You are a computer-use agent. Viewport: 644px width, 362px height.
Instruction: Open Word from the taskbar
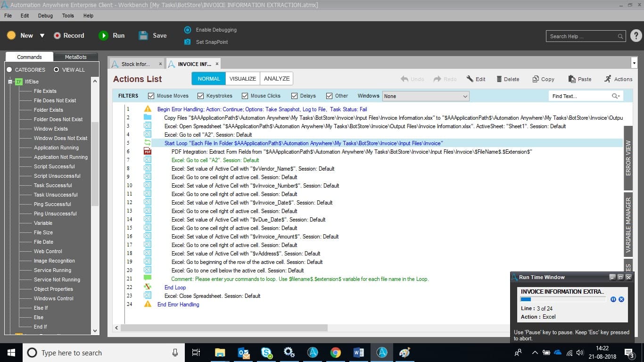tap(359, 353)
